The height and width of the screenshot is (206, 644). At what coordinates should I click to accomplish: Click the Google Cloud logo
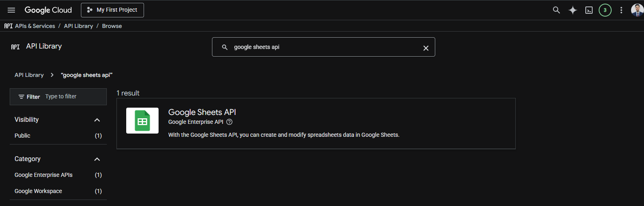[x=48, y=10]
